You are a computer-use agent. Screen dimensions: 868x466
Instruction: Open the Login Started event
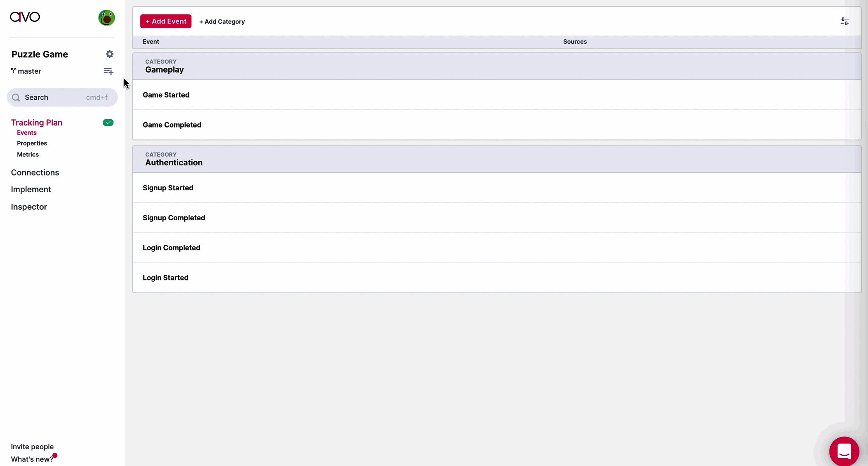(497, 278)
